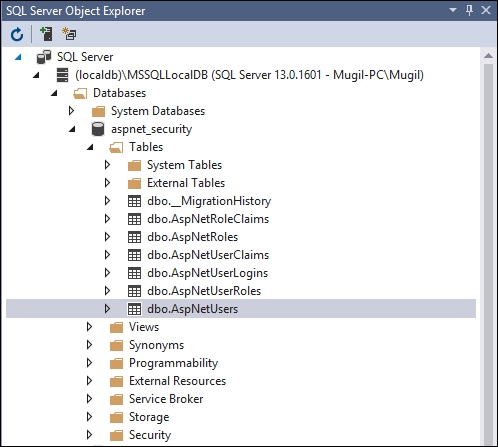Screen dimensions: 498x447
Task: Expand the dbo.__MigrationHistory table
Action: pos(107,201)
